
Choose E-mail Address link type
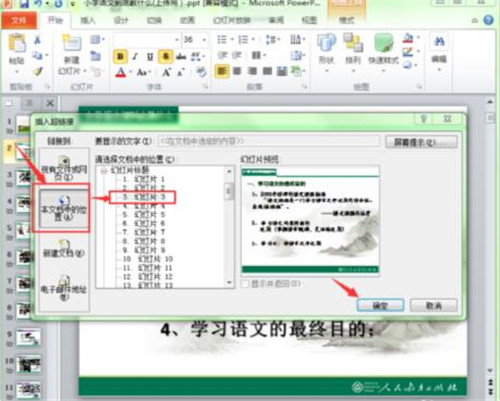[x=64, y=288]
